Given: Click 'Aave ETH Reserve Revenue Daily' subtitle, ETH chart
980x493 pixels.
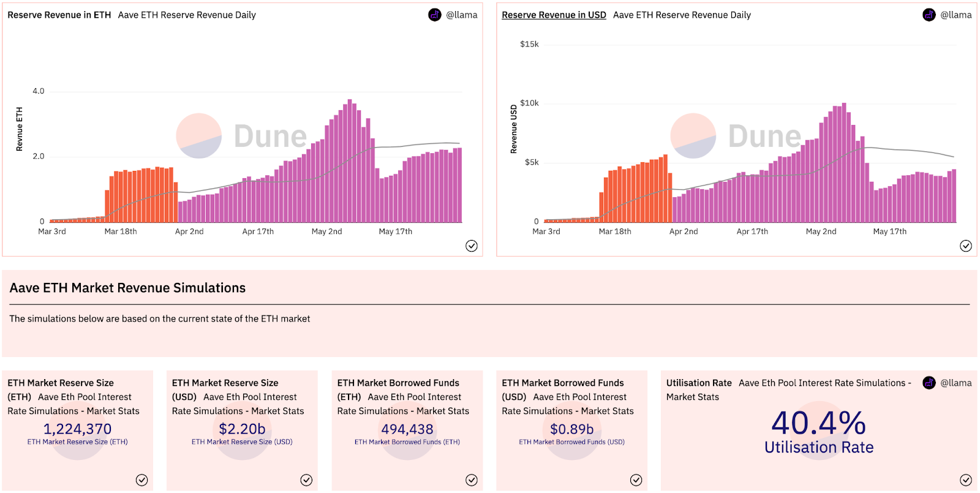Looking at the screenshot, I should pos(187,15).
